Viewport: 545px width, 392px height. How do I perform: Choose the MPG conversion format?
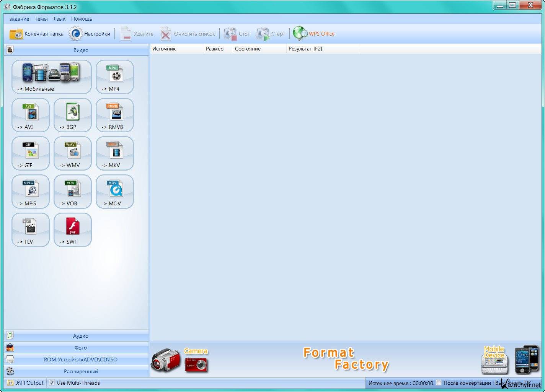click(31, 192)
